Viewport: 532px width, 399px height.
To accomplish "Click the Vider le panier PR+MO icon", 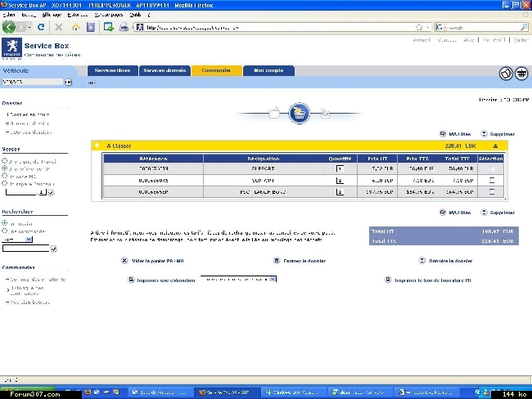I will 124,261.
